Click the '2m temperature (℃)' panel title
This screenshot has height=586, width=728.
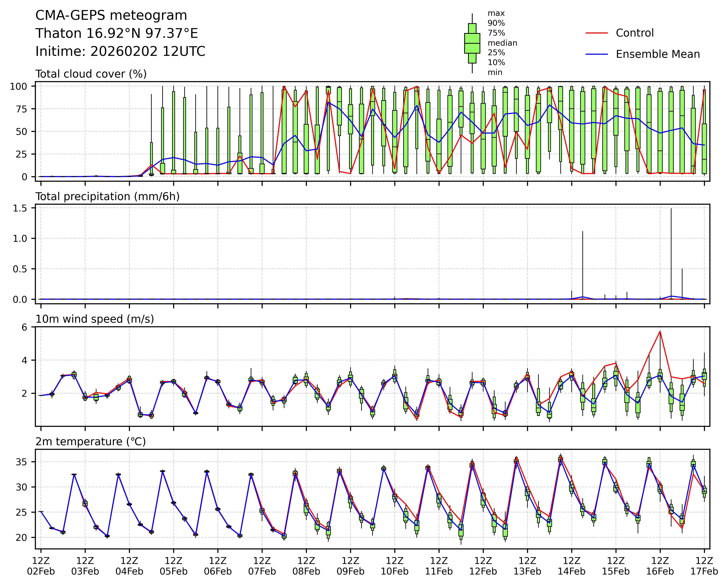point(91,442)
